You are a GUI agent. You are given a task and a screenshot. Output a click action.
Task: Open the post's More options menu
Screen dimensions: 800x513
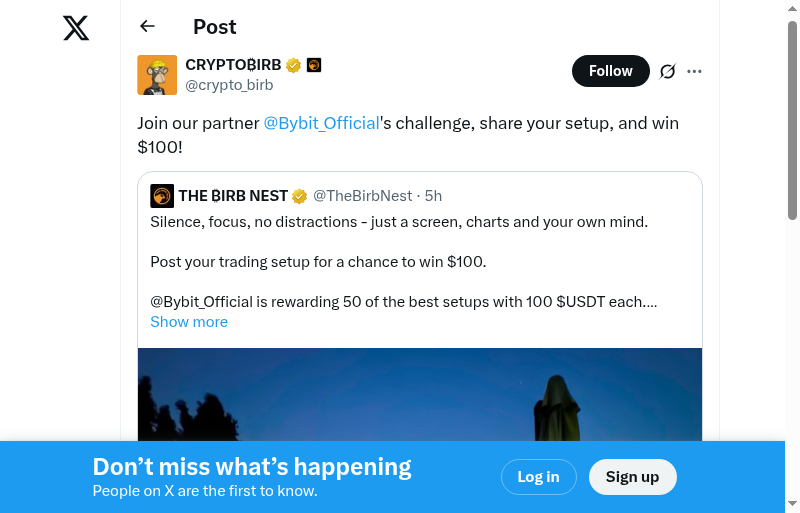coord(695,71)
